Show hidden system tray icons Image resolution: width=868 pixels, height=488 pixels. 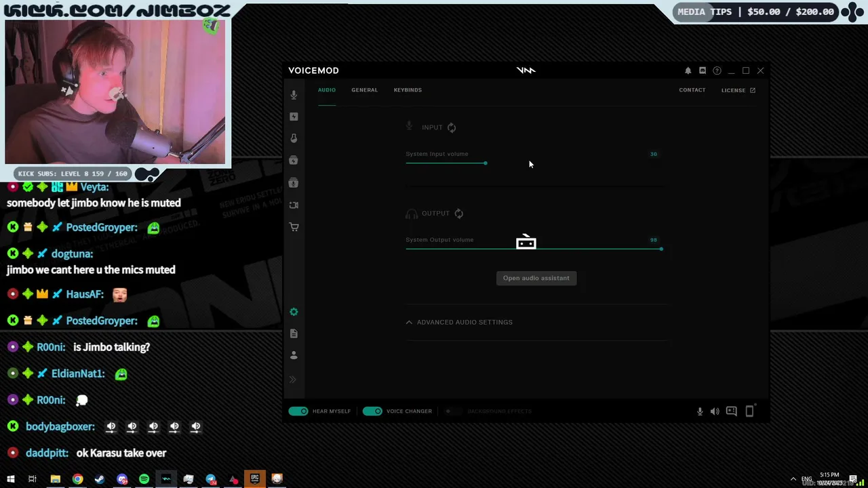coord(793,479)
